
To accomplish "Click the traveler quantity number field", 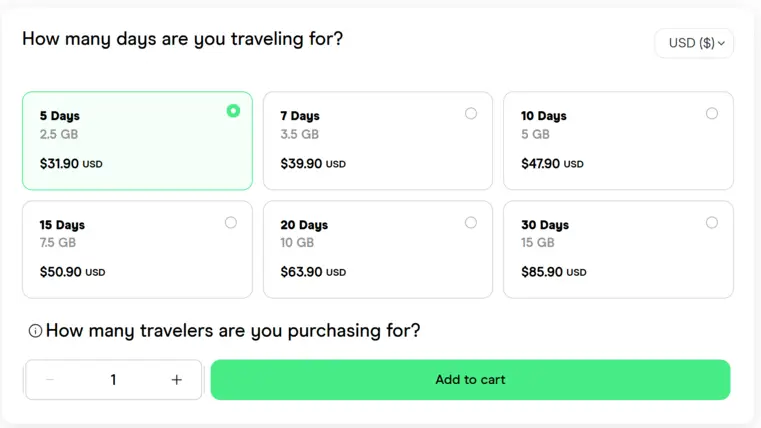I will pos(113,379).
